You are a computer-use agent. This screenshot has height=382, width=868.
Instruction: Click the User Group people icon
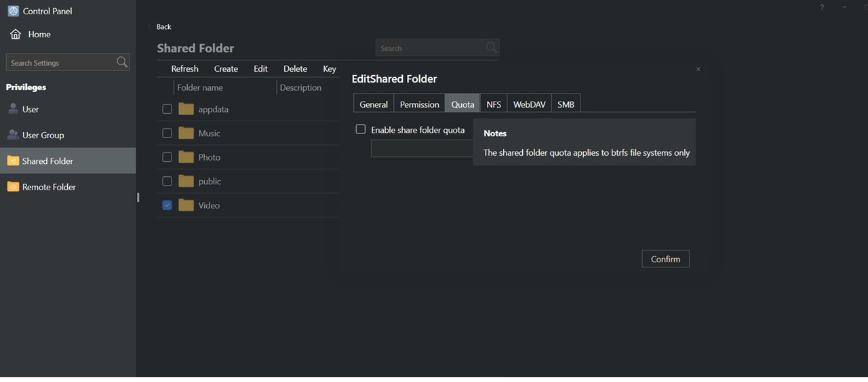(13, 135)
